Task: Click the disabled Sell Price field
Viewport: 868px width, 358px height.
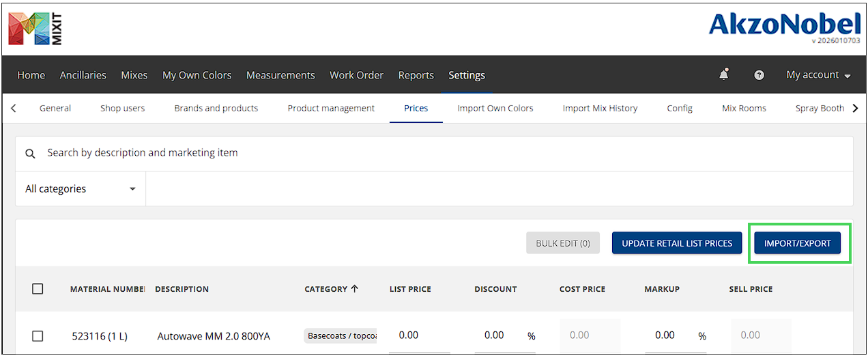Action: pyautogui.click(x=761, y=335)
